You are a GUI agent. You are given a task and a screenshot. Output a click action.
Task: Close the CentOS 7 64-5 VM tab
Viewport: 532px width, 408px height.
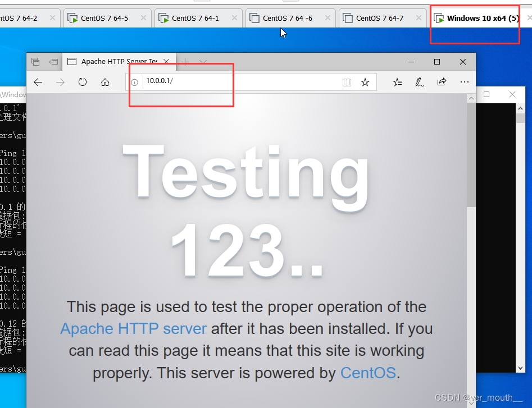pyautogui.click(x=143, y=18)
